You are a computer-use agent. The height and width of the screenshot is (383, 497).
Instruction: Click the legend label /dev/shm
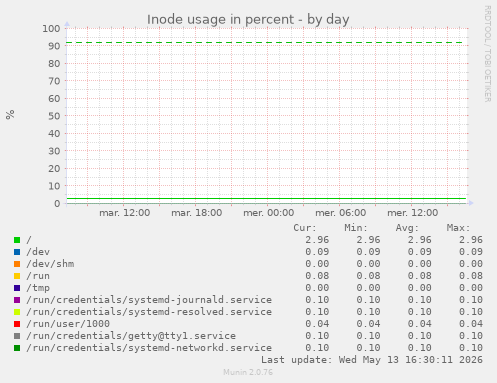[50, 264]
